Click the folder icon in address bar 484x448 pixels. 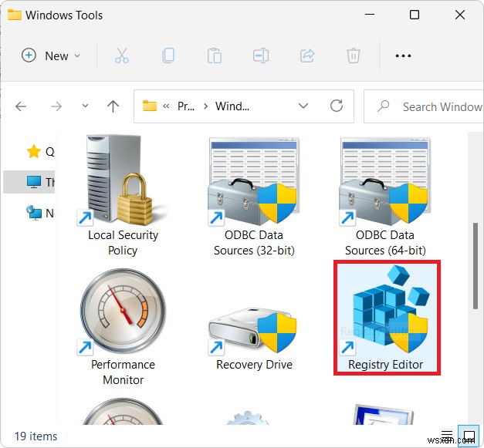[150, 106]
